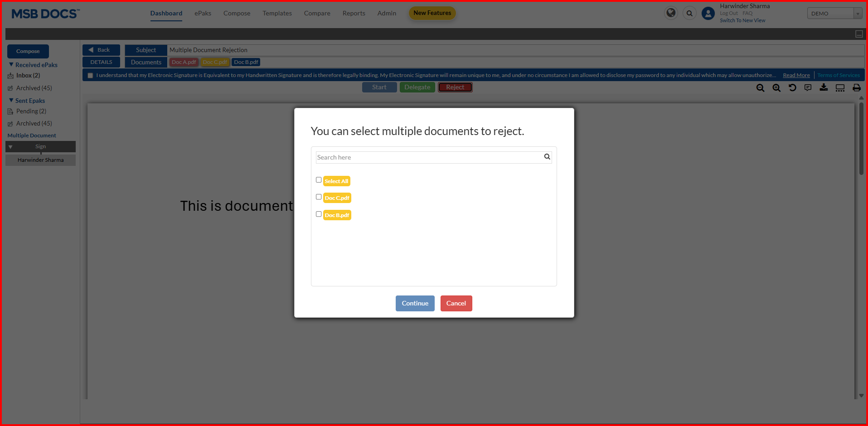Click the magnifier icon in the dialog search box
This screenshot has height=426, width=868.
(x=547, y=157)
